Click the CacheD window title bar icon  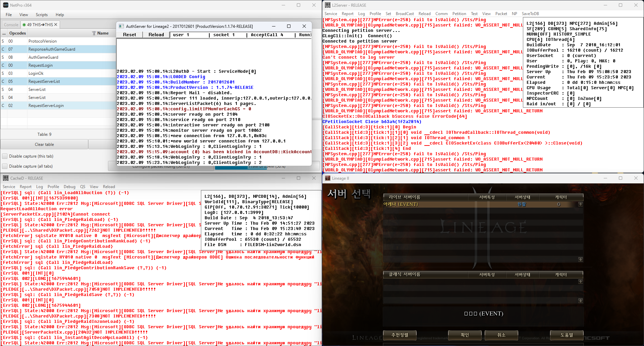[6, 178]
